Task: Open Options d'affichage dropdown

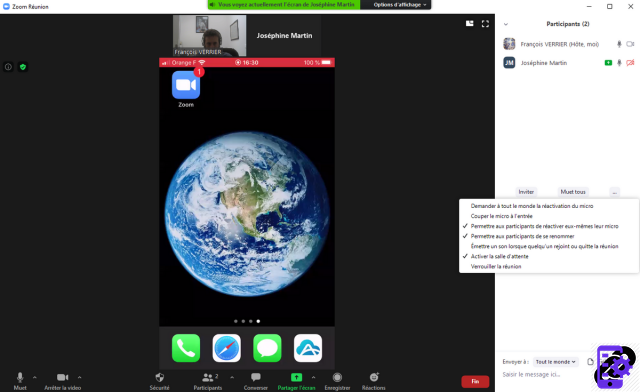Action: [400, 4]
